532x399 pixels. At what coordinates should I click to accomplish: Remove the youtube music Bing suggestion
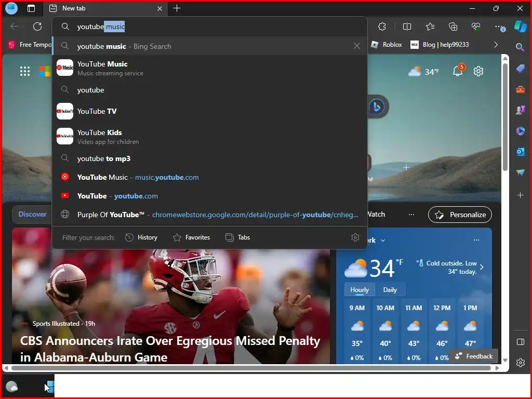click(357, 46)
